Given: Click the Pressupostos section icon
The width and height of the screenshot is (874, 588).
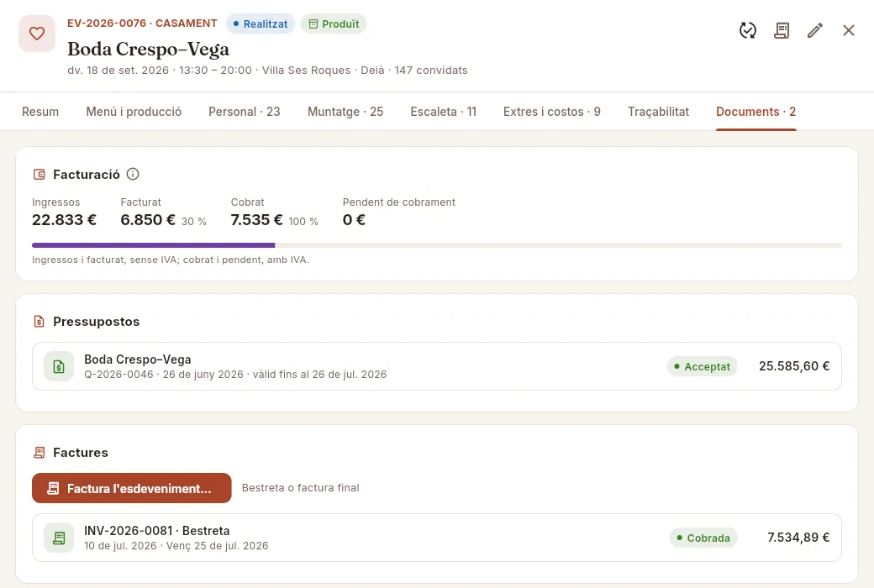Looking at the screenshot, I should point(39,321).
